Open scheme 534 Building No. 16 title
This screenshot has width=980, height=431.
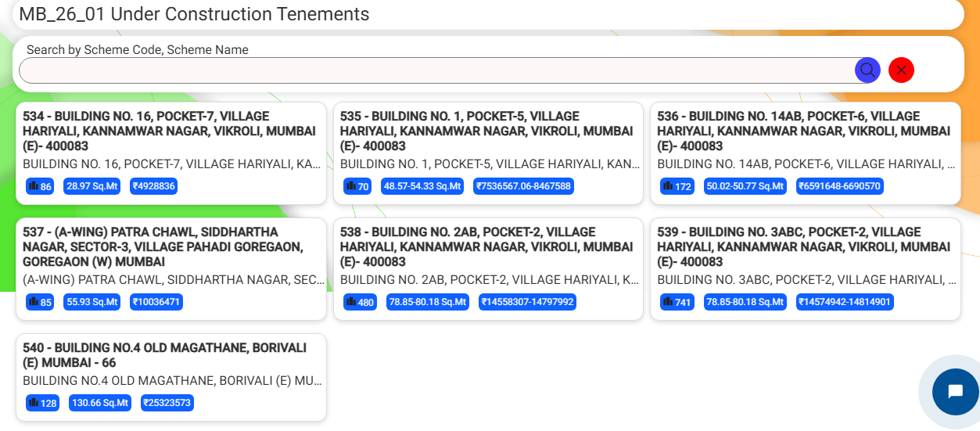pos(169,131)
